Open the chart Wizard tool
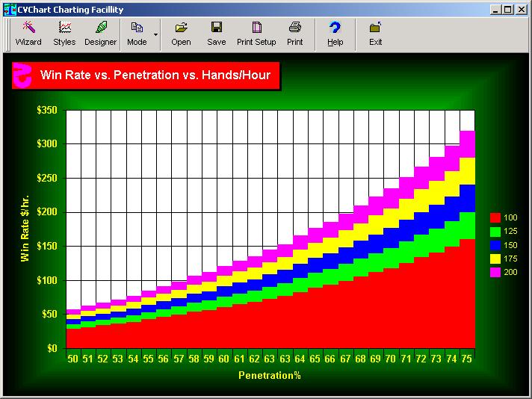Screen dimensions: 532x399 click(28, 34)
